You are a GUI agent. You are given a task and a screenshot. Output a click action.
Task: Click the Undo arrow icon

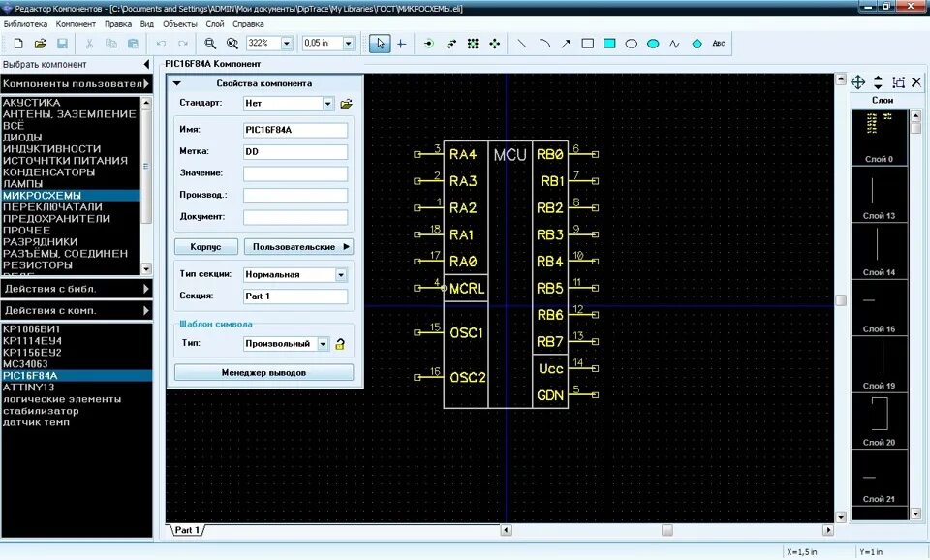click(161, 44)
